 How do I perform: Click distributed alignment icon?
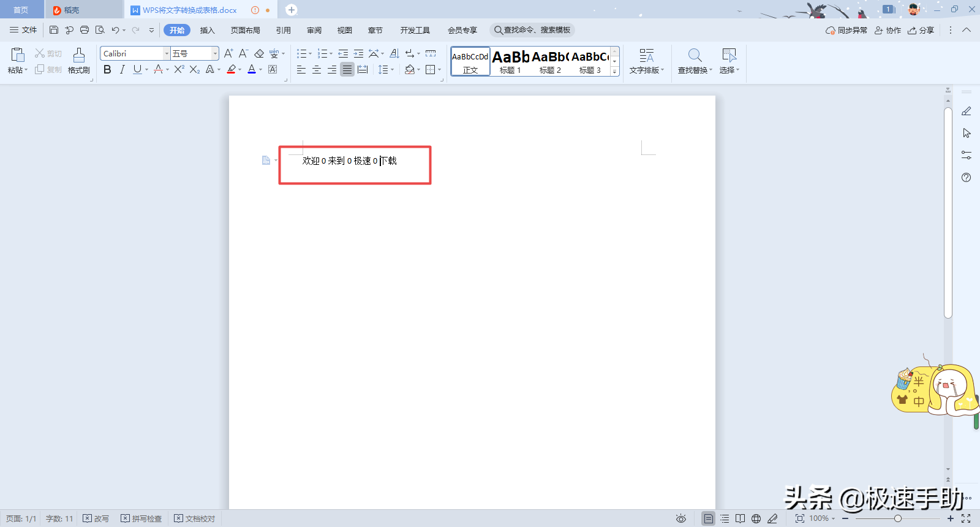363,69
